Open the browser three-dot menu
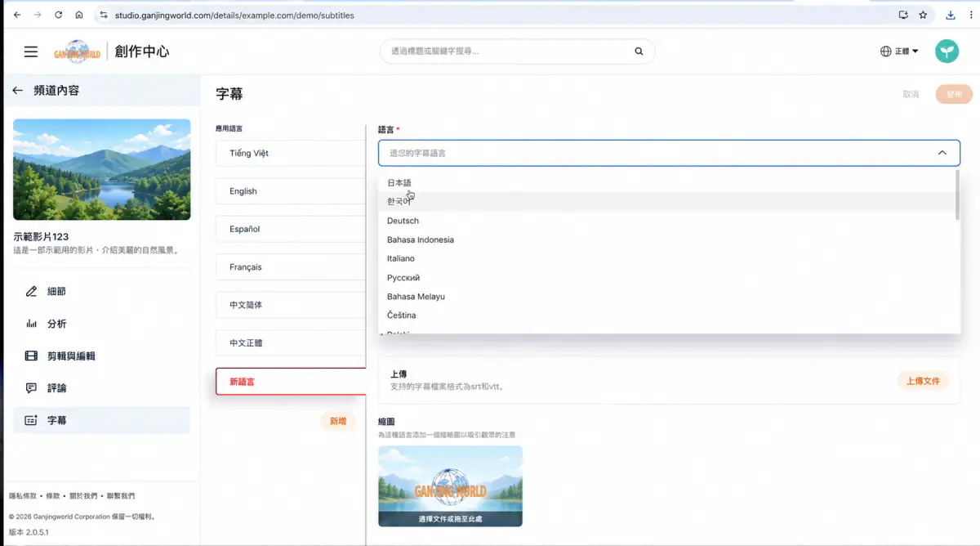980x546 pixels. tap(971, 15)
